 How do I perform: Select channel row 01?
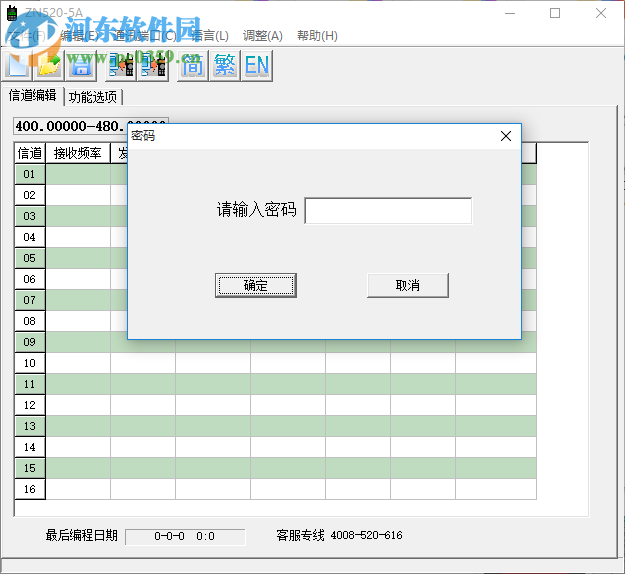[29, 174]
